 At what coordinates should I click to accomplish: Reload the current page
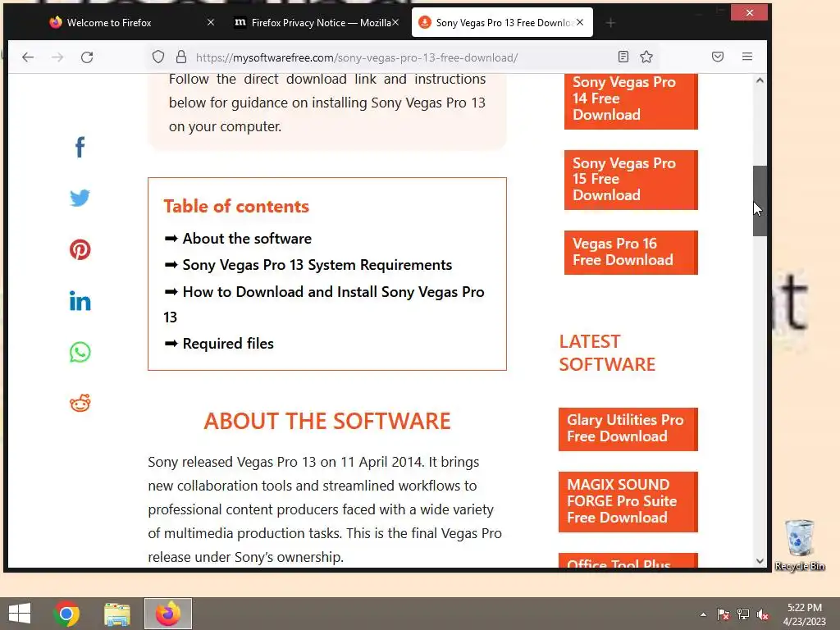pyautogui.click(x=87, y=57)
